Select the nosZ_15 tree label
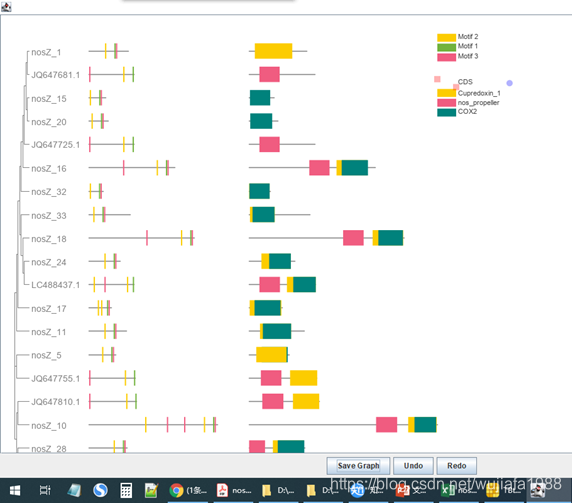The width and height of the screenshot is (572, 503). click(49, 99)
